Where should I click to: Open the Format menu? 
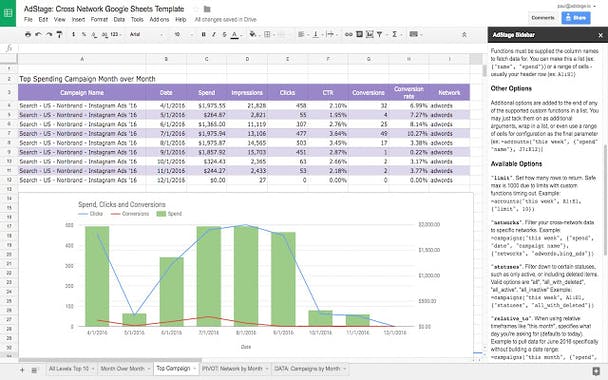pyautogui.click(x=99, y=19)
